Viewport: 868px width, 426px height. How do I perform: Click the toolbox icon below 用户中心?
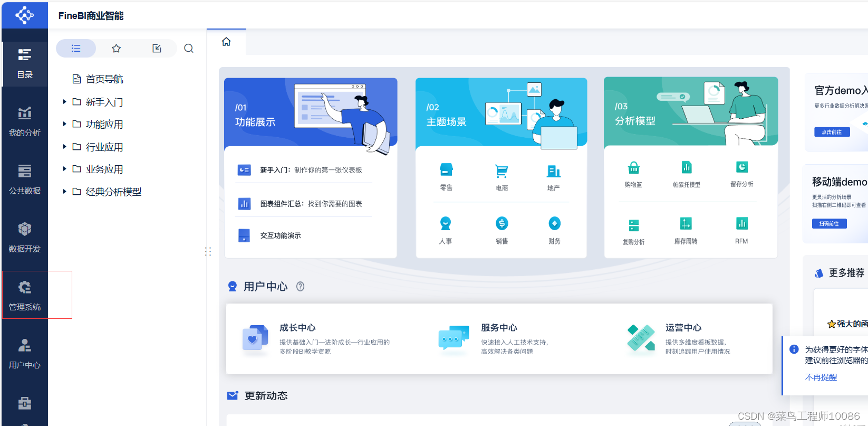(x=25, y=403)
